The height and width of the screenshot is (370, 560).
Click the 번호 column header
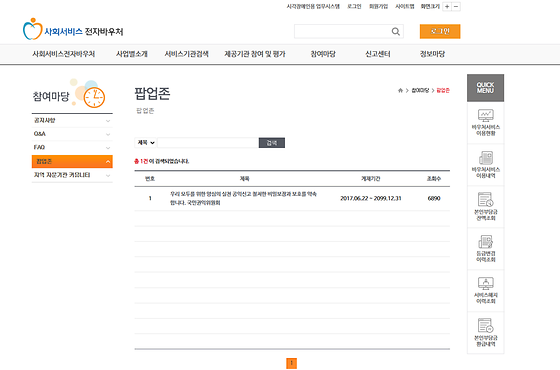coord(150,179)
